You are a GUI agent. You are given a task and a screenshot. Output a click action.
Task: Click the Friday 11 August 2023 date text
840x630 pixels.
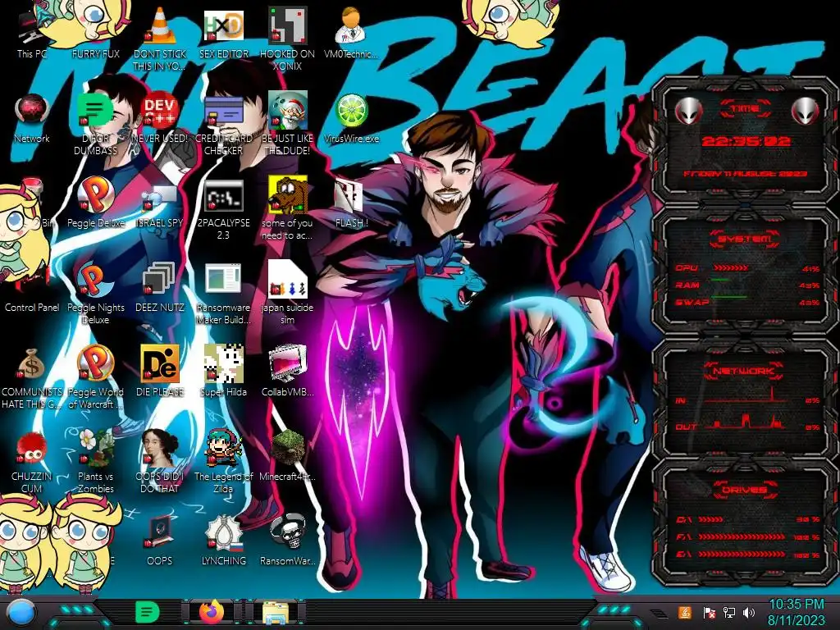(x=745, y=174)
